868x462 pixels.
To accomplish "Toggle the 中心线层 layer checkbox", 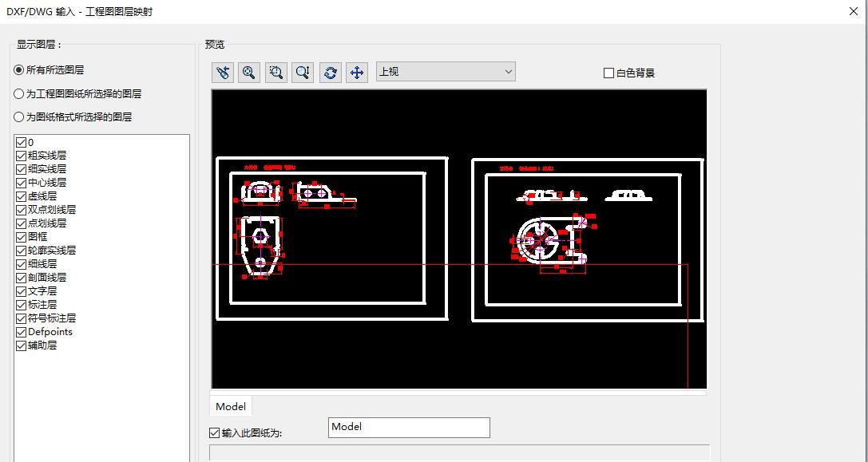I will pos(21,184).
